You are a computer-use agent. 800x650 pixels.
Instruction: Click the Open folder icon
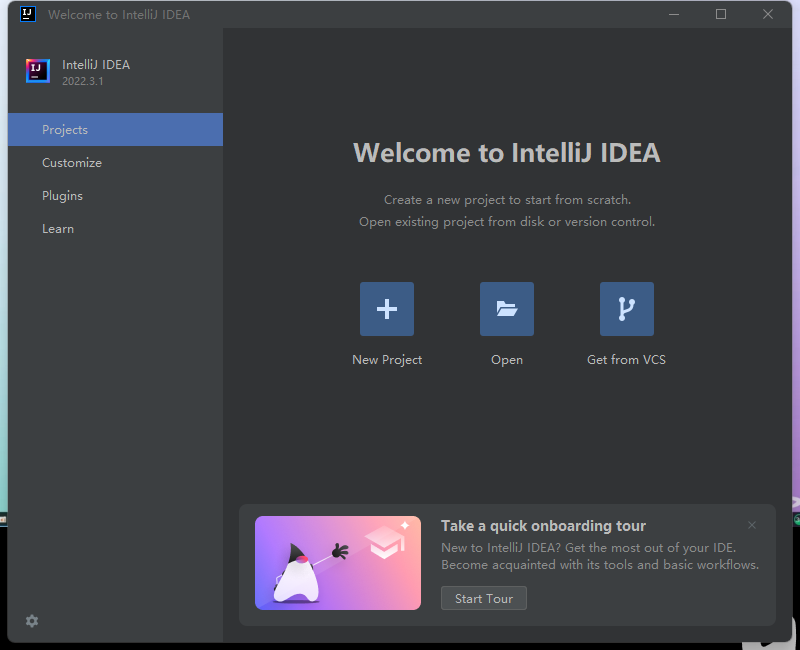pyautogui.click(x=507, y=309)
